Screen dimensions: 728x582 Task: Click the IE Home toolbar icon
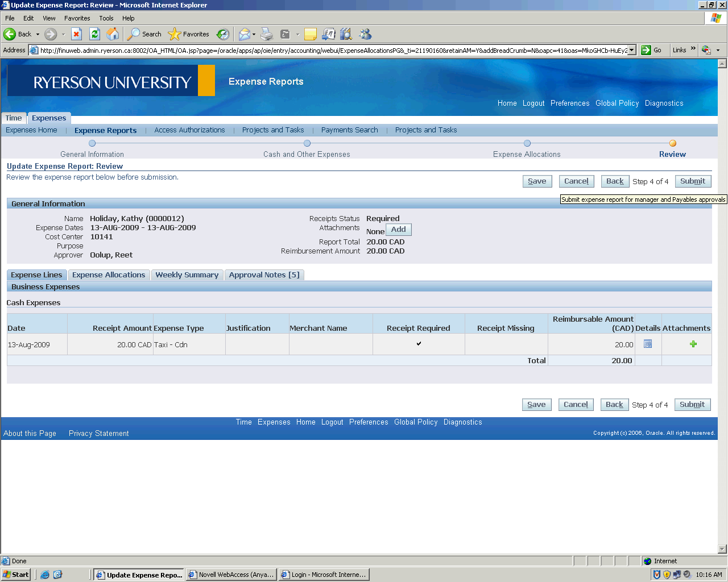(113, 34)
